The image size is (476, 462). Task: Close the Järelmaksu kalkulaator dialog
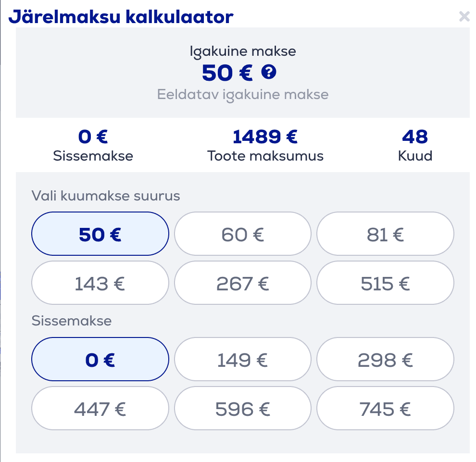(464, 17)
